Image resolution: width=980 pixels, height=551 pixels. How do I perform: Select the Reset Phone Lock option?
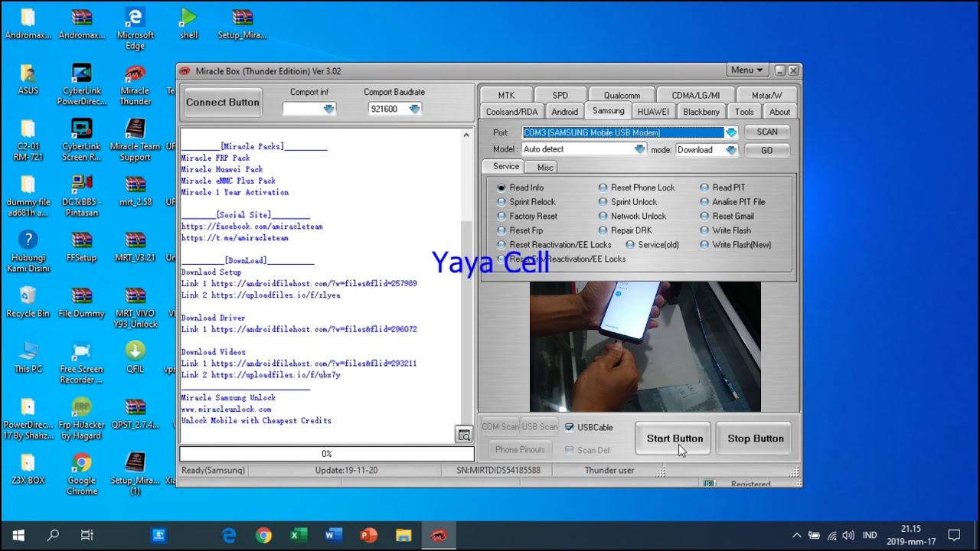[x=636, y=187]
